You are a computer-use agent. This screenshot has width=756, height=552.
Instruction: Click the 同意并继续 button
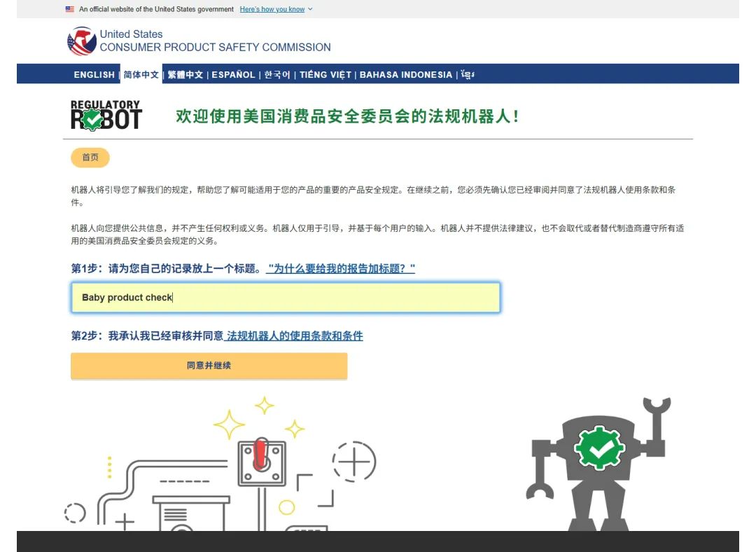click(x=209, y=366)
